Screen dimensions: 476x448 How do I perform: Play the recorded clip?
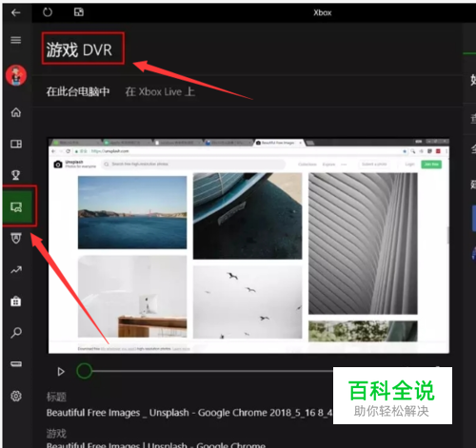tap(61, 371)
